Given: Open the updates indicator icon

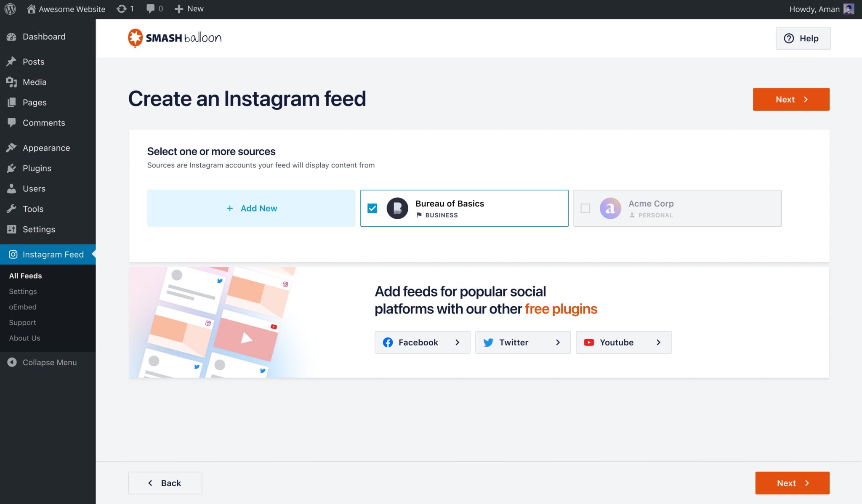Looking at the screenshot, I should click(x=122, y=9).
